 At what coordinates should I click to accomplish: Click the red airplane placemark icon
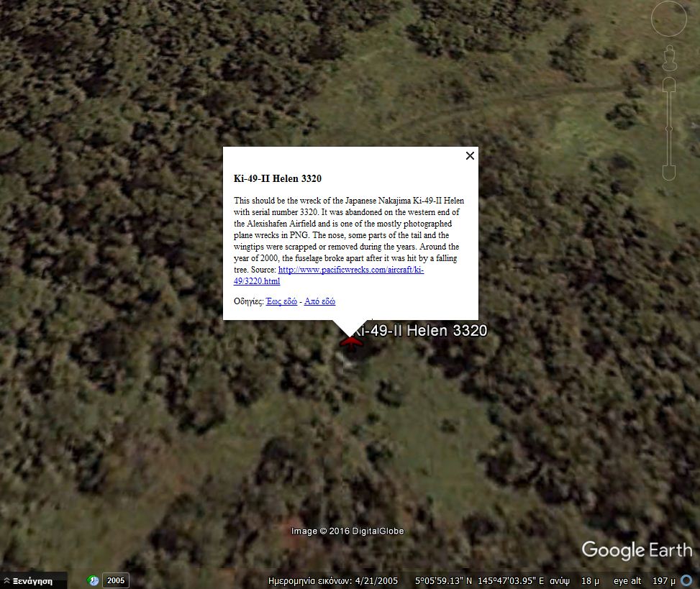(351, 342)
